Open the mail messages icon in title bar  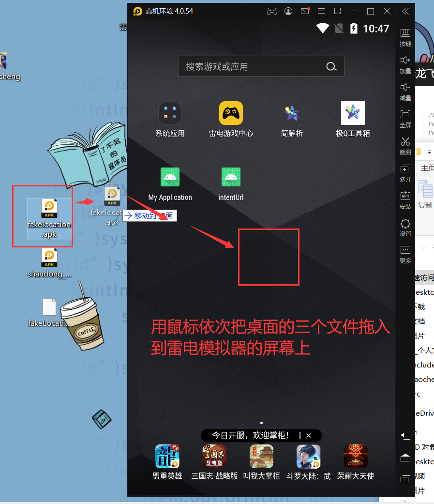(305, 11)
